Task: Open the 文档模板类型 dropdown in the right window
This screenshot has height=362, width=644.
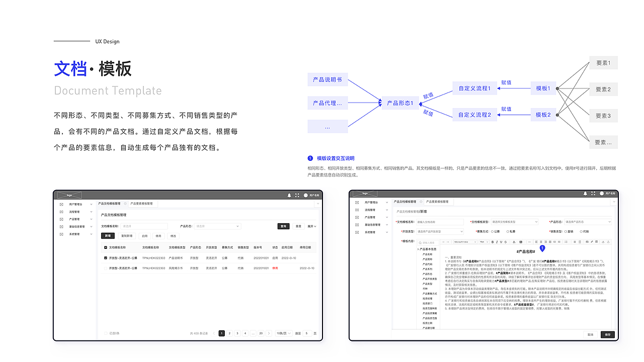Action: pyautogui.click(x=515, y=222)
